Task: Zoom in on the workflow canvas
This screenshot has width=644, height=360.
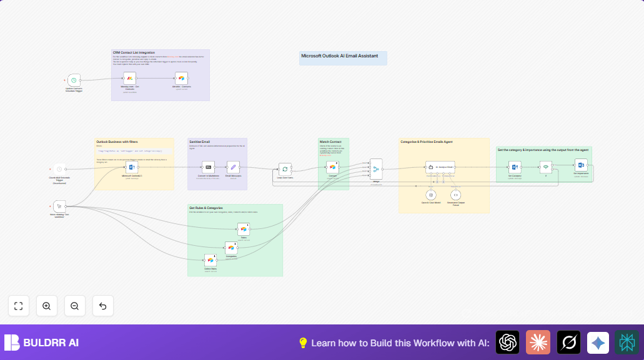Action: click(46, 306)
